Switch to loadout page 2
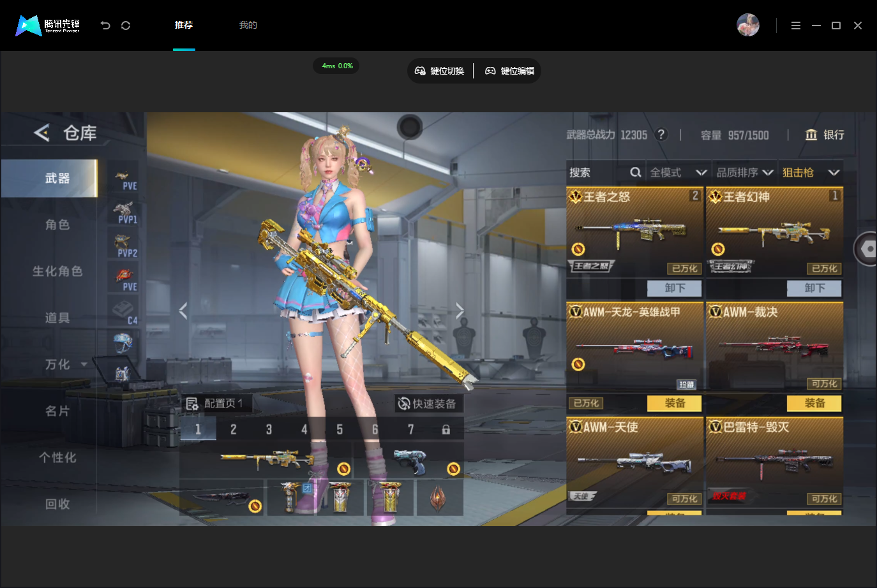877x588 pixels. click(x=234, y=429)
